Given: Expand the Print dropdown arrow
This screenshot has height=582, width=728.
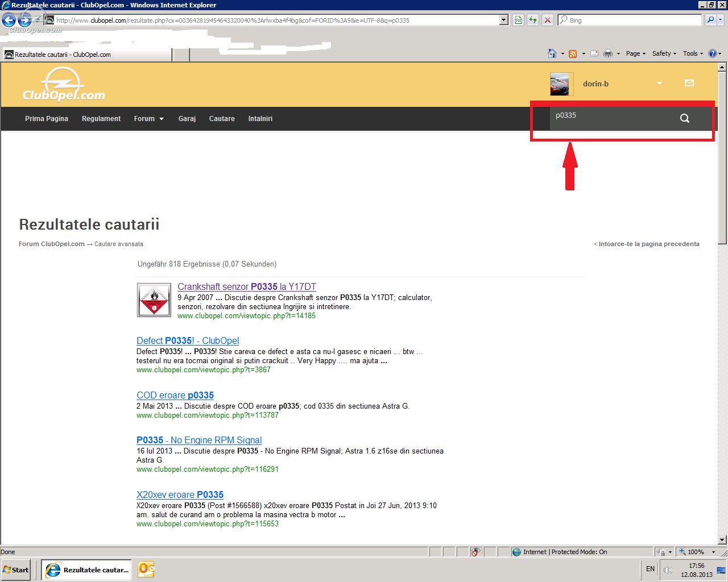Looking at the screenshot, I should tap(618, 54).
